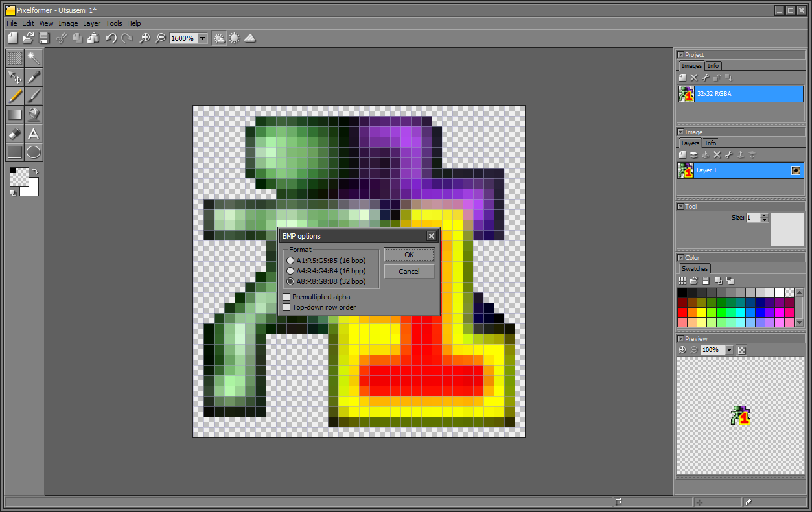This screenshot has height=512, width=812.
Task: Pick the pure red swatch
Action: (x=682, y=312)
